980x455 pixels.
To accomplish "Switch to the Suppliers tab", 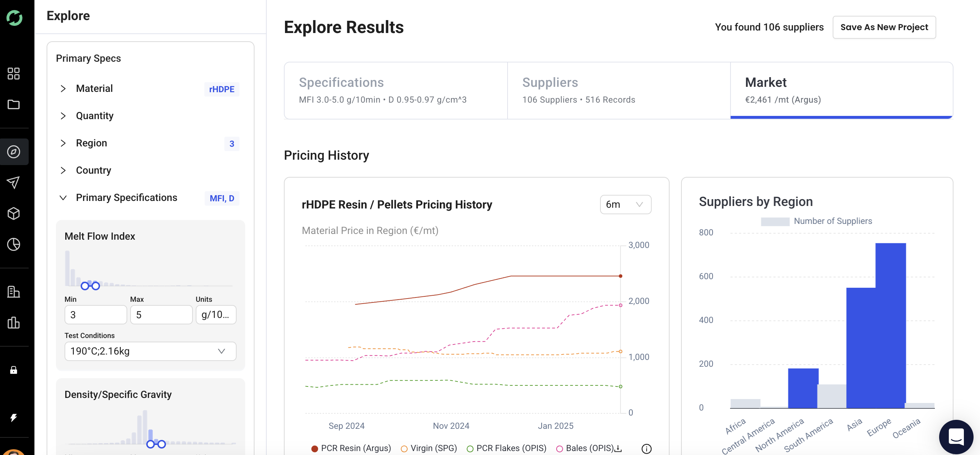I will click(x=619, y=90).
